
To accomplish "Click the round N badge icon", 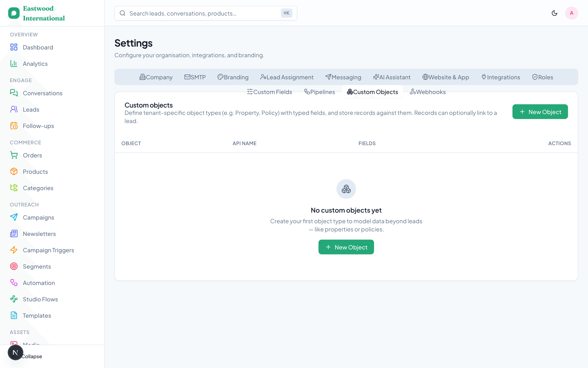I will 15,352.
